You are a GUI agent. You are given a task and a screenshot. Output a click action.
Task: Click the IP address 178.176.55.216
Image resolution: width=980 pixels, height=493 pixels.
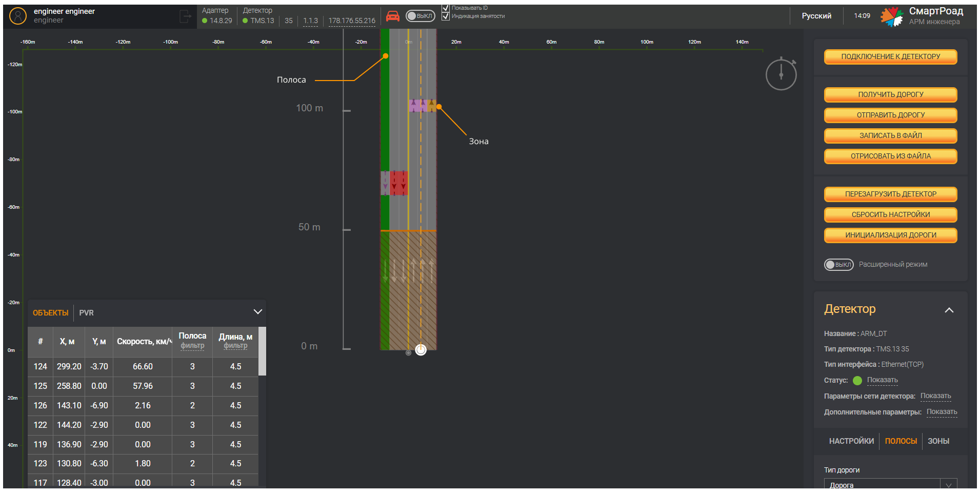pyautogui.click(x=352, y=21)
